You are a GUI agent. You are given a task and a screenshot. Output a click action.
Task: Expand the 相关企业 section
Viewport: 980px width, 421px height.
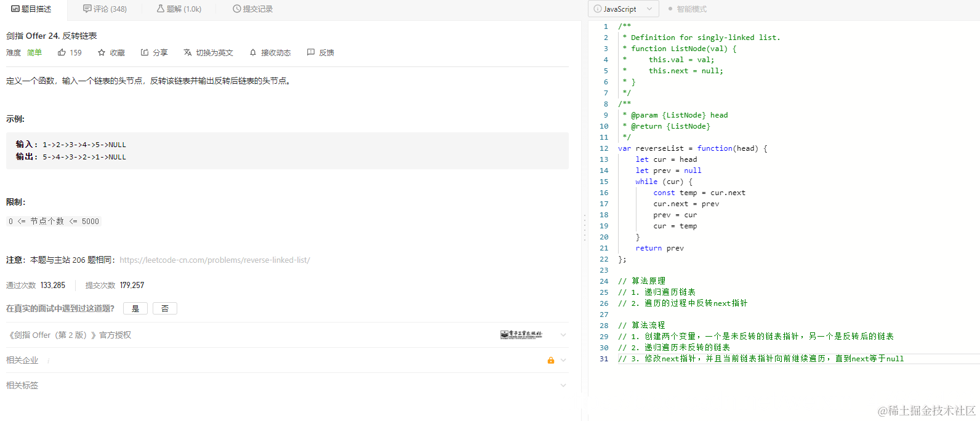pyautogui.click(x=563, y=360)
